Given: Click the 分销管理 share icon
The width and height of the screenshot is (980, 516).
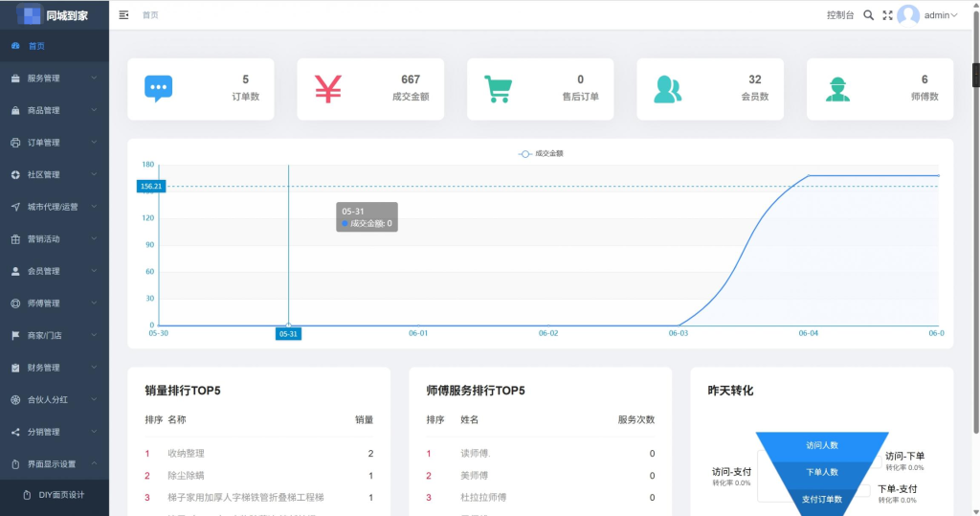Looking at the screenshot, I should [15, 432].
